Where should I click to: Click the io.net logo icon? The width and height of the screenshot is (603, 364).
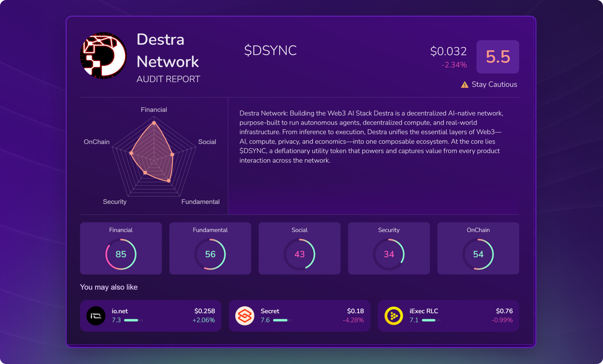point(96,316)
